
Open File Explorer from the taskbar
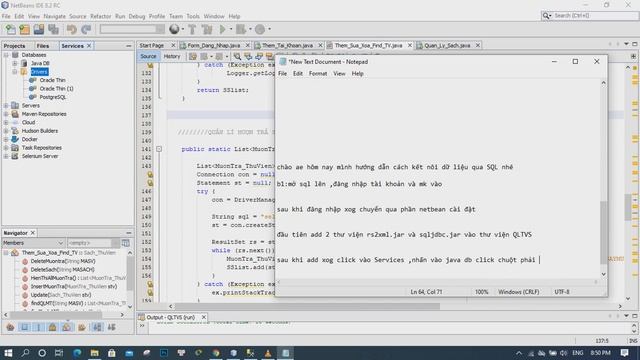point(94,353)
